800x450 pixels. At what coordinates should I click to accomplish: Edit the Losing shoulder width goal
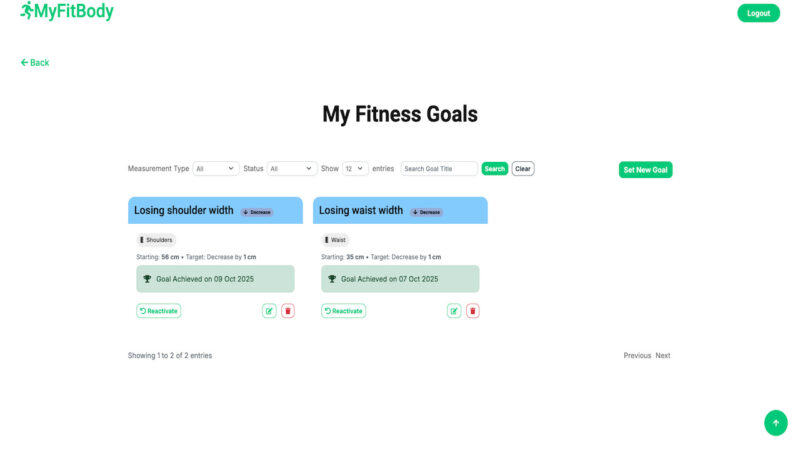click(269, 311)
